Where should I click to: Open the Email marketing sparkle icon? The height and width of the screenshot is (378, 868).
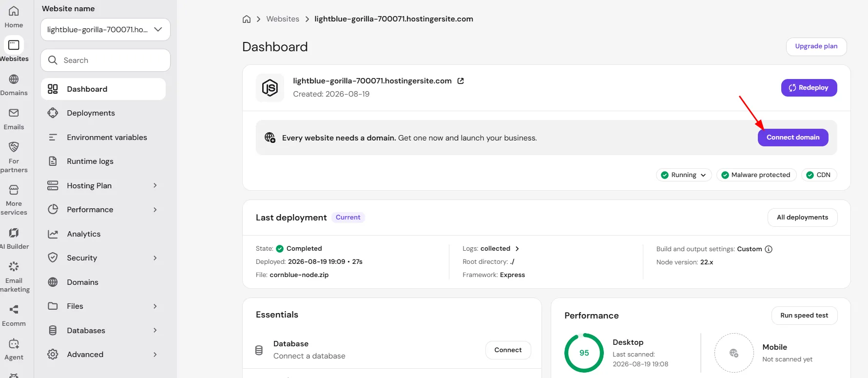(x=14, y=266)
